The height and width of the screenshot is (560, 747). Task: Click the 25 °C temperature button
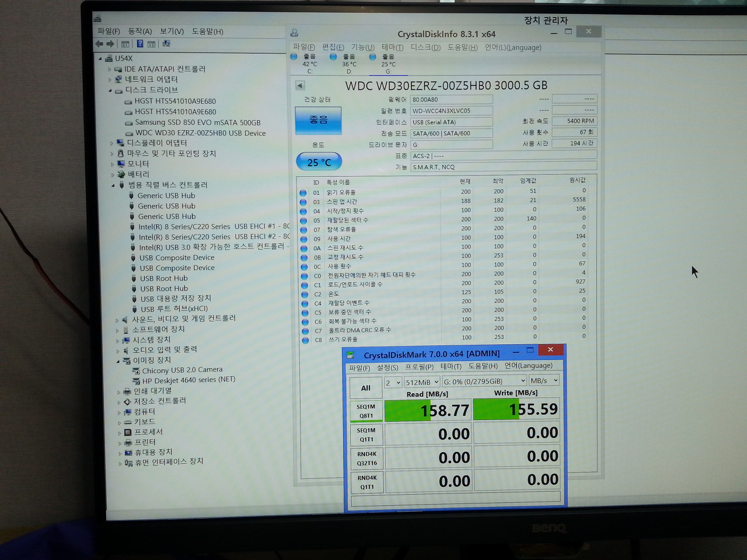pyautogui.click(x=319, y=162)
